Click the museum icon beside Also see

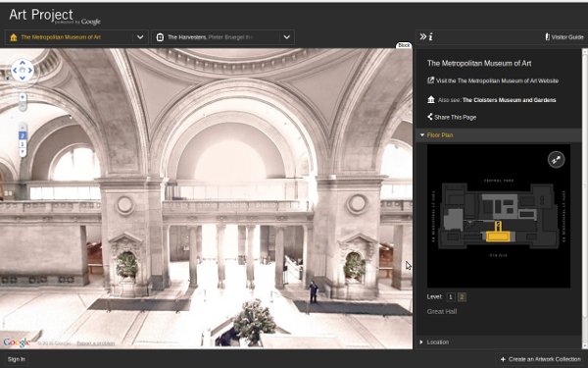click(x=431, y=99)
